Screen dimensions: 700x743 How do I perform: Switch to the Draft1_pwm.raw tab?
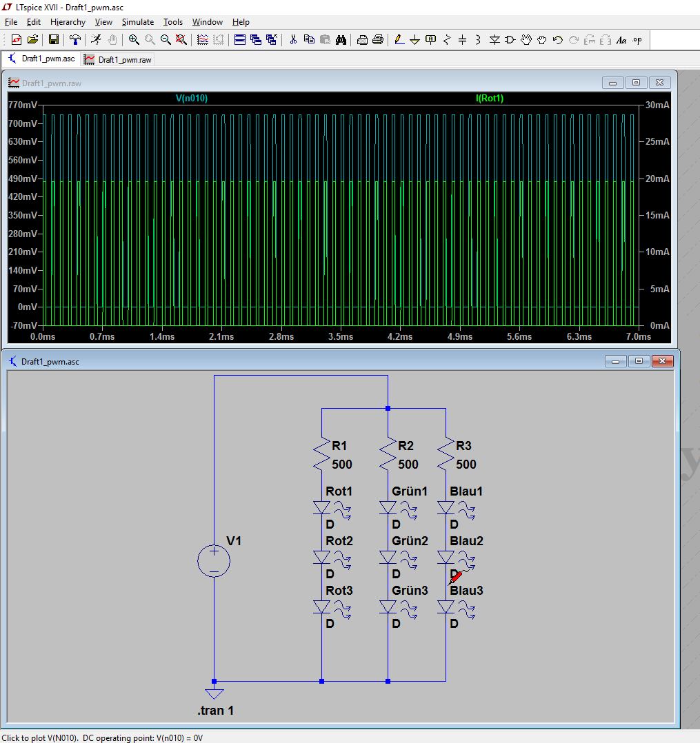(118, 59)
